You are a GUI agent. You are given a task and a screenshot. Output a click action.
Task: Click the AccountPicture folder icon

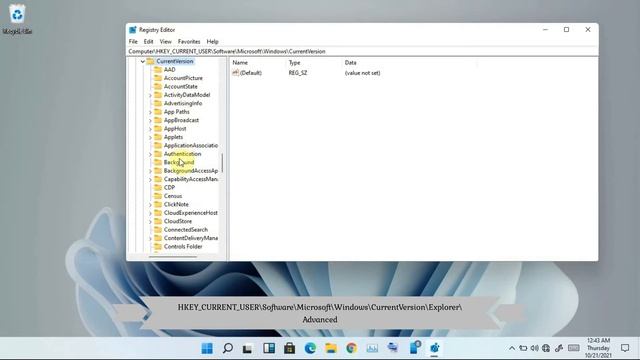tap(158, 78)
